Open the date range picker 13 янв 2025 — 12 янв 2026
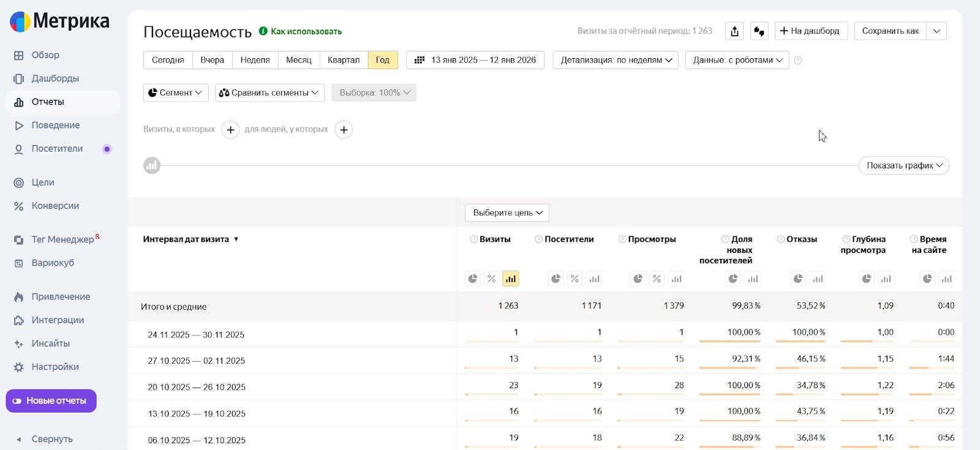This screenshot has height=450, width=980. tap(475, 60)
